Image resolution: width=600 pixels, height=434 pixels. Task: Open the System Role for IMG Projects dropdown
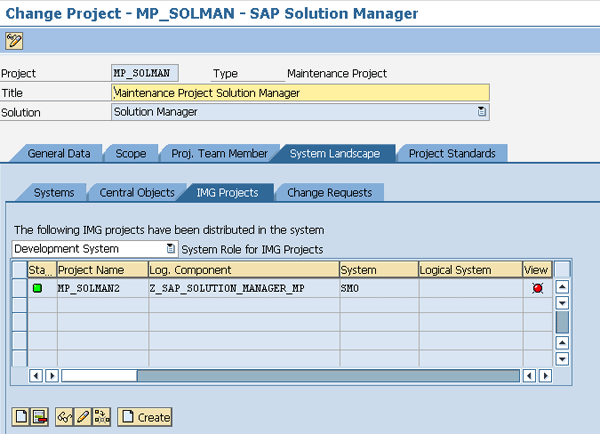170,248
